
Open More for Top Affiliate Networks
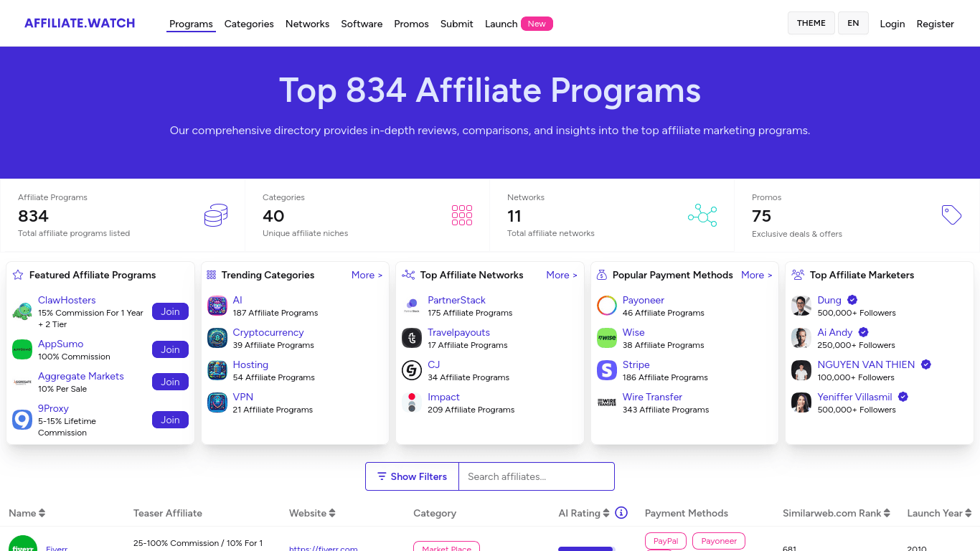click(562, 275)
